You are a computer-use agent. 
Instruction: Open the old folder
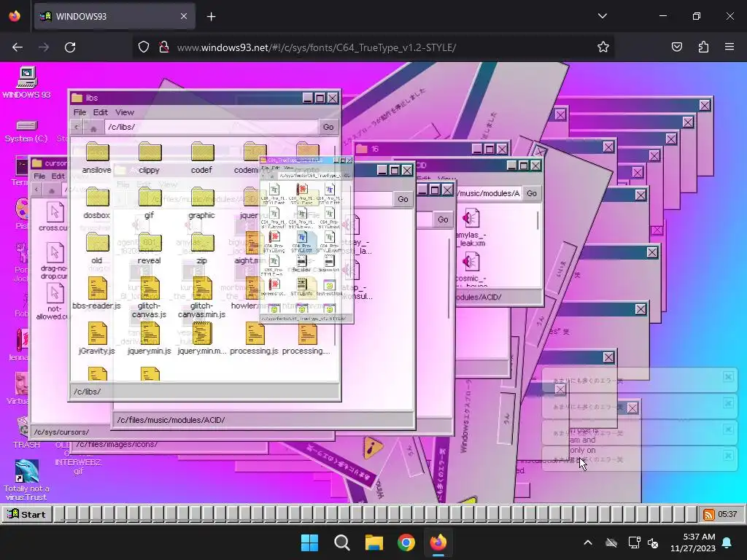[x=97, y=249]
